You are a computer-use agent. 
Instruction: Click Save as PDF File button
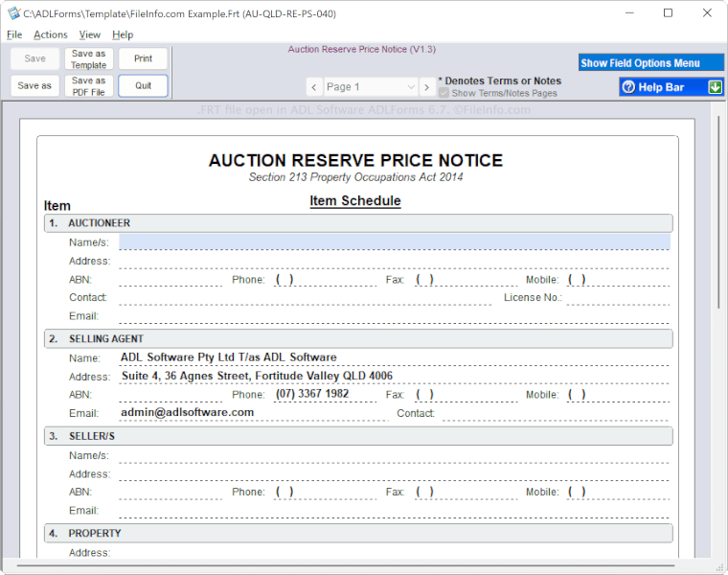click(x=88, y=86)
